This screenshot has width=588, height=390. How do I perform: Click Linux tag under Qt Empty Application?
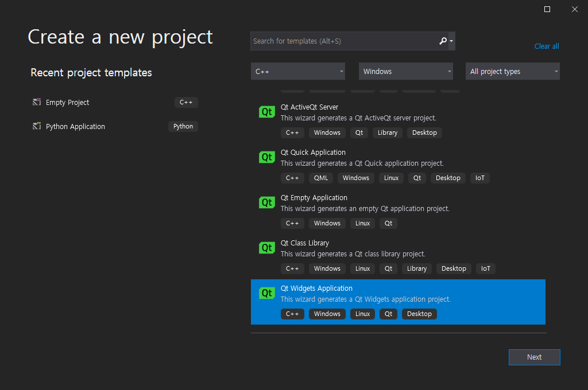(363, 223)
